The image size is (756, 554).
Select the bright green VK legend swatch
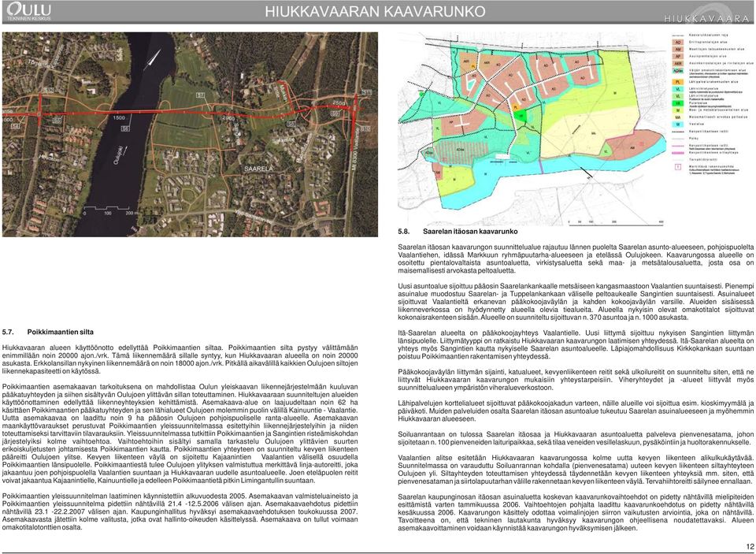(x=678, y=103)
